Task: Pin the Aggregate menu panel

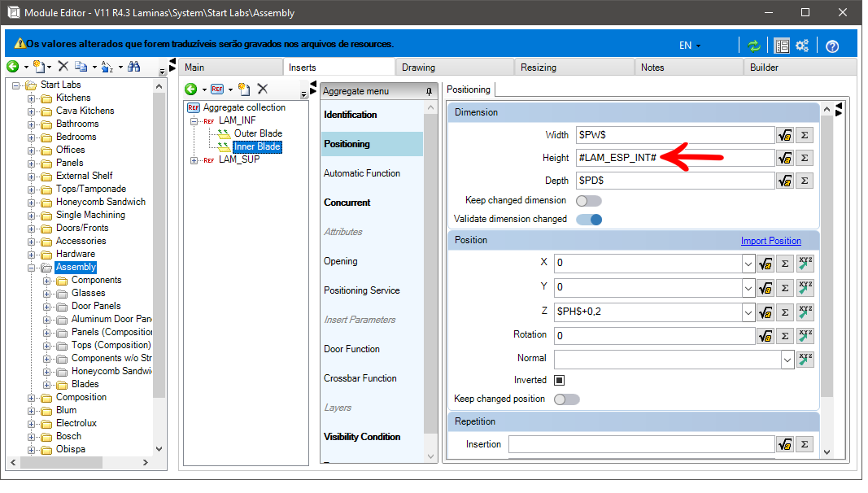Action: click(429, 91)
